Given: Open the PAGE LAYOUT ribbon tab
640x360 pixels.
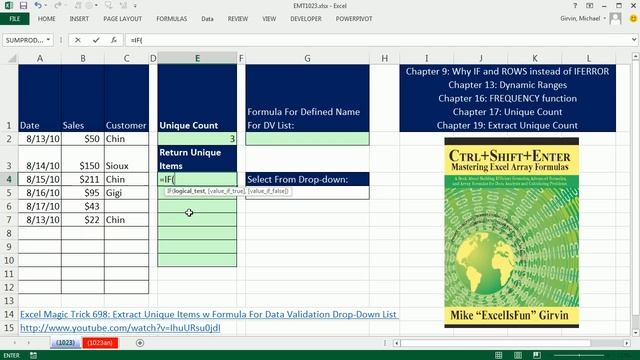Looking at the screenshot, I should tap(122, 19).
